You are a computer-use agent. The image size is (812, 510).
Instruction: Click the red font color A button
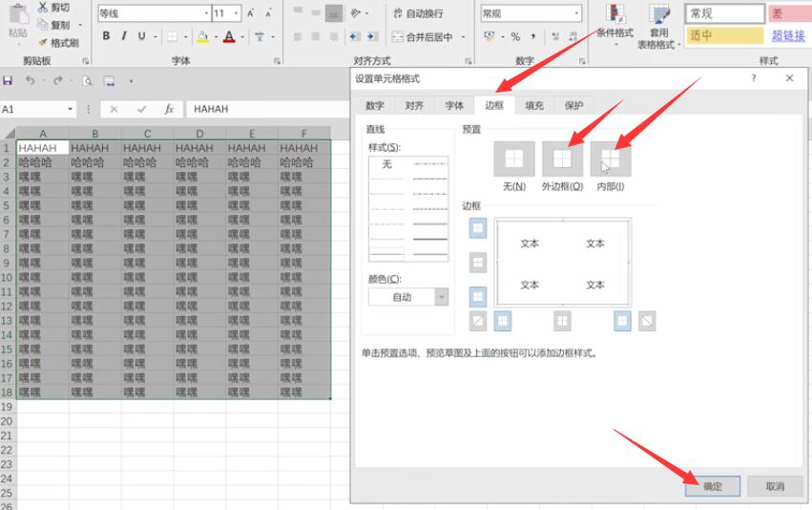[229, 36]
